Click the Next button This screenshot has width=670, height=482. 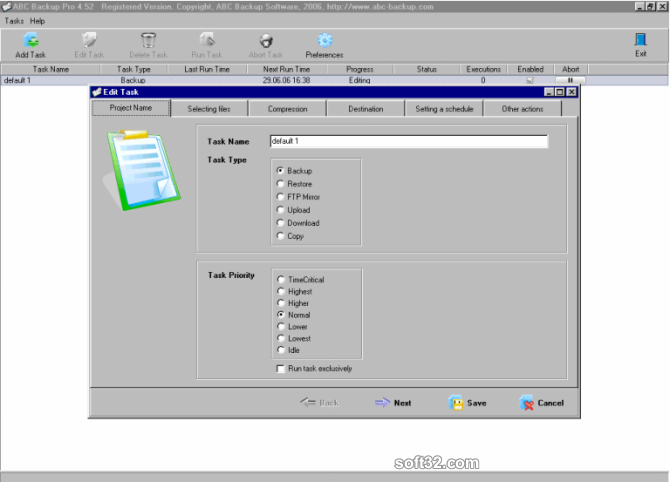[x=393, y=403]
